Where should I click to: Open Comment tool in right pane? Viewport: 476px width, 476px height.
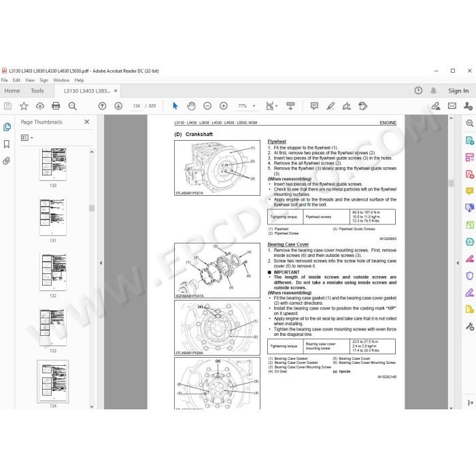click(470, 191)
